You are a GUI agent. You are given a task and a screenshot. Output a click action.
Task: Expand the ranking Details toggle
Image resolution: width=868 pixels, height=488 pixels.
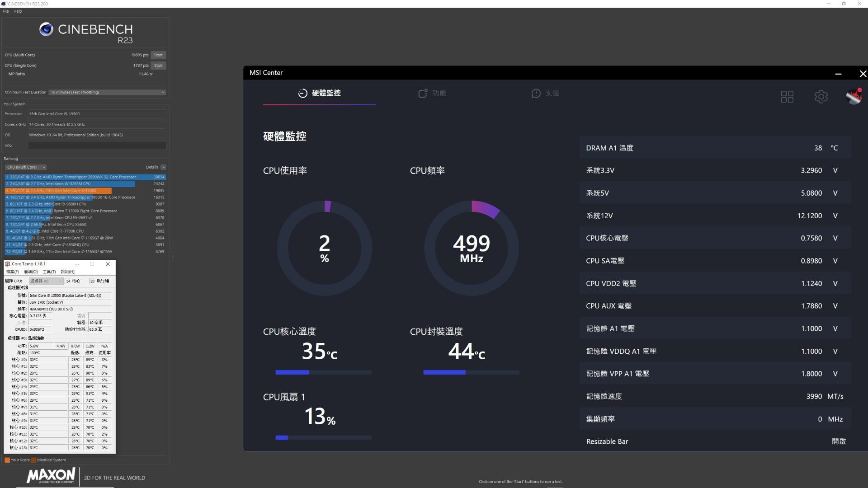(163, 167)
